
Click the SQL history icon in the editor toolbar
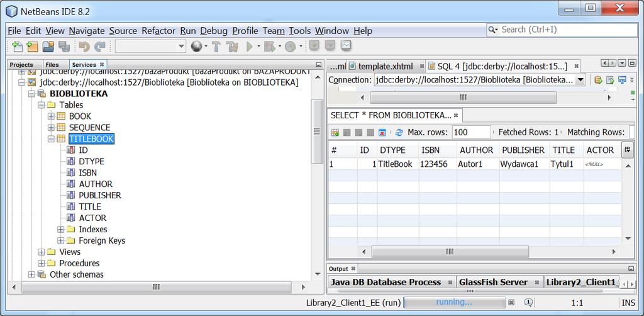(622, 80)
